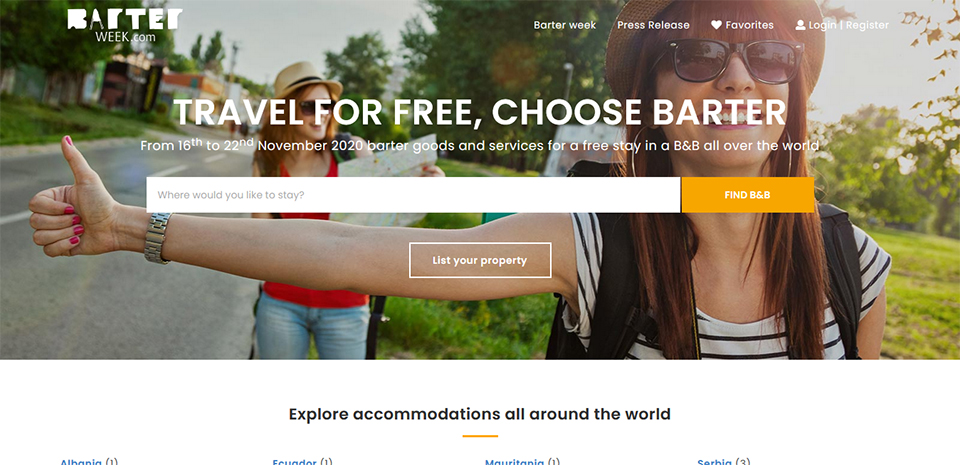This screenshot has height=465, width=960.
Task: Open the Barter week menu item
Action: pyautogui.click(x=564, y=25)
